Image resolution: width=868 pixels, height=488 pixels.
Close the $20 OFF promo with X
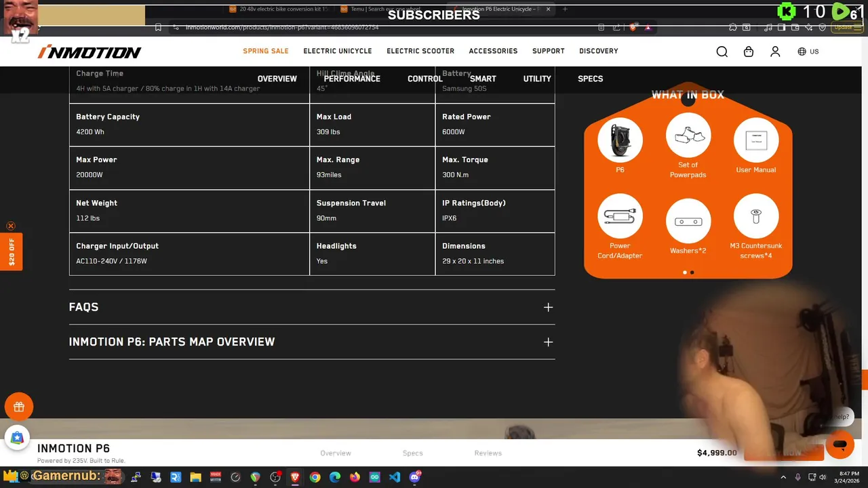[11, 226]
